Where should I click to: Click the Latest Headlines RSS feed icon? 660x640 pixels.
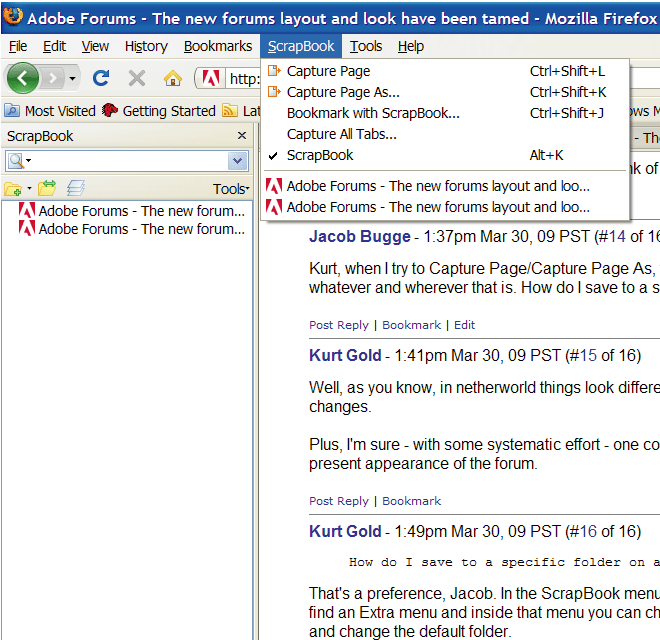click(x=229, y=110)
